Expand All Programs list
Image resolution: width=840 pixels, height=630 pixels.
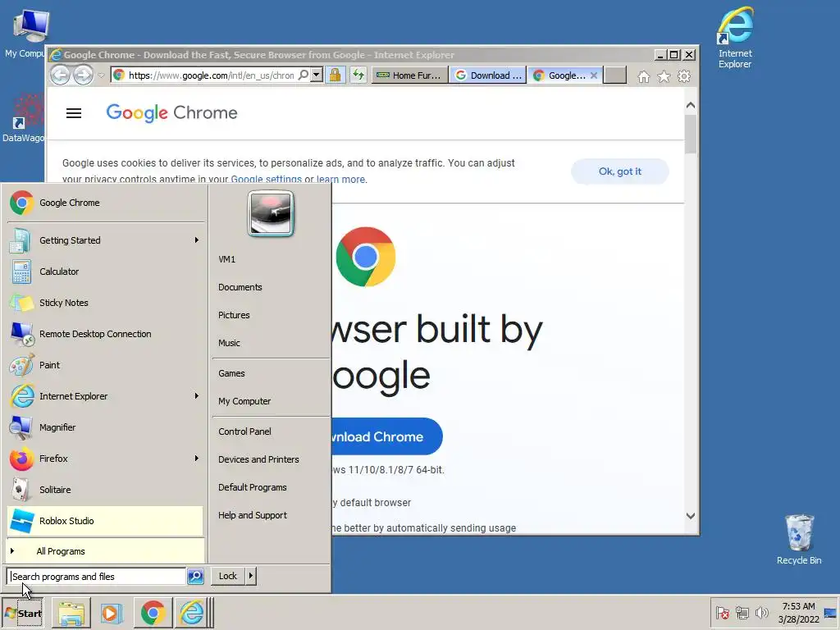105,551
